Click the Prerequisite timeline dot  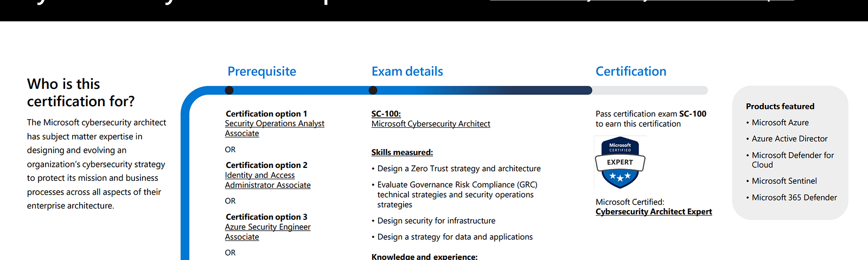click(x=229, y=90)
